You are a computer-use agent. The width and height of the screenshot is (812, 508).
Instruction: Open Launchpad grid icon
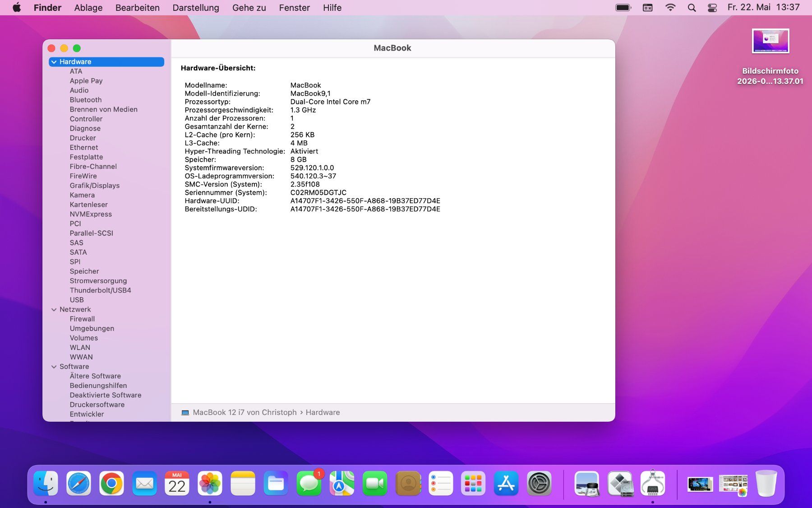[474, 484]
